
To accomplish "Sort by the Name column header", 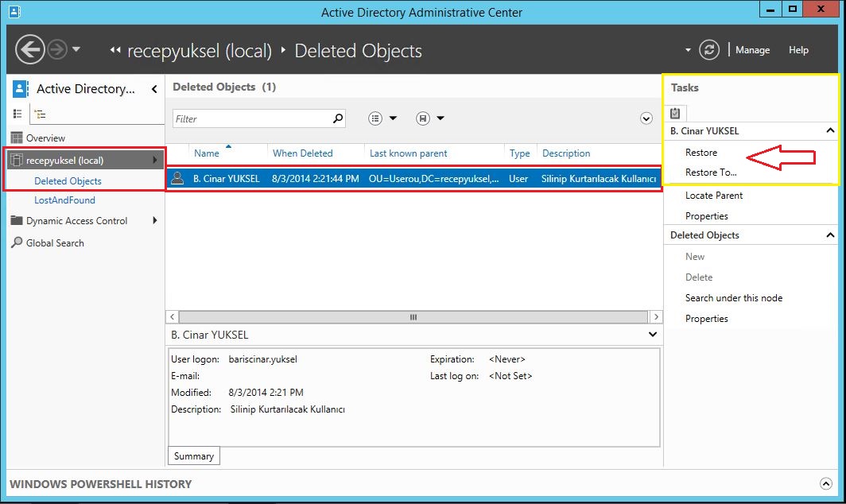I will [x=207, y=153].
